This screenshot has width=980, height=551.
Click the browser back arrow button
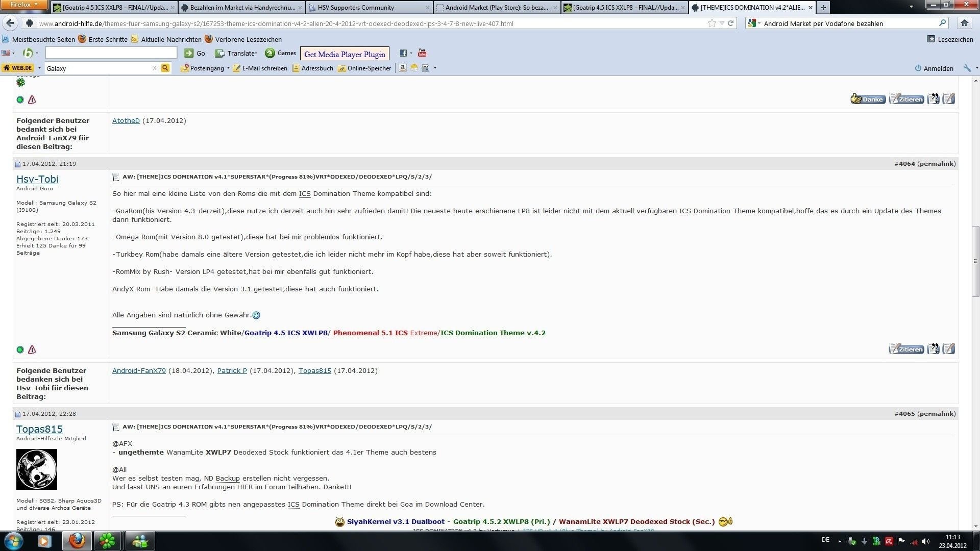coord(11,23)
